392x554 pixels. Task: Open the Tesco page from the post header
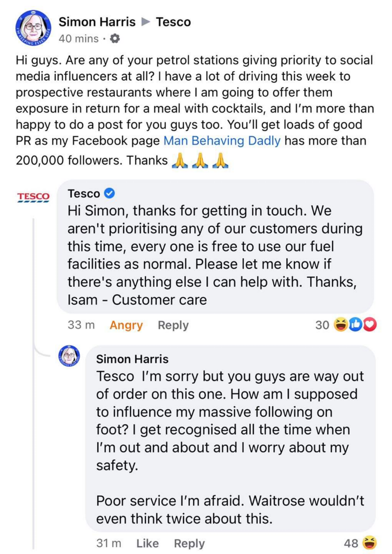[x=173, y=22]
